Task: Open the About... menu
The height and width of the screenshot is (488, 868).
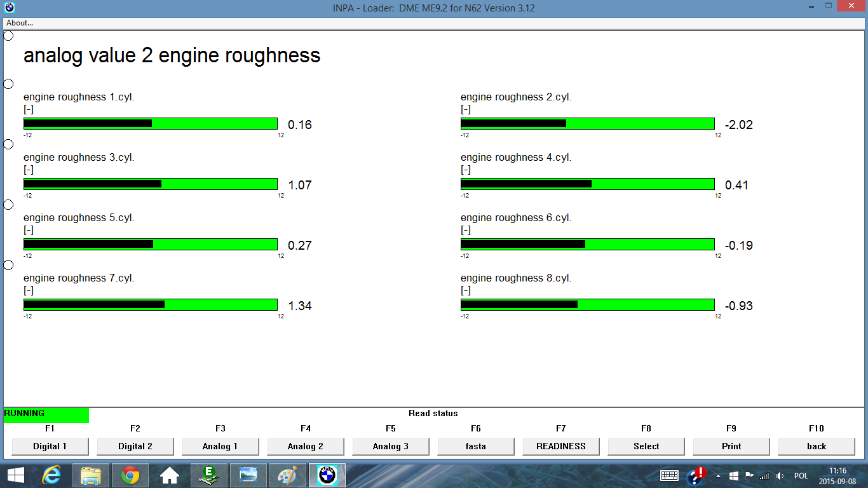Action: pos(20,23)
